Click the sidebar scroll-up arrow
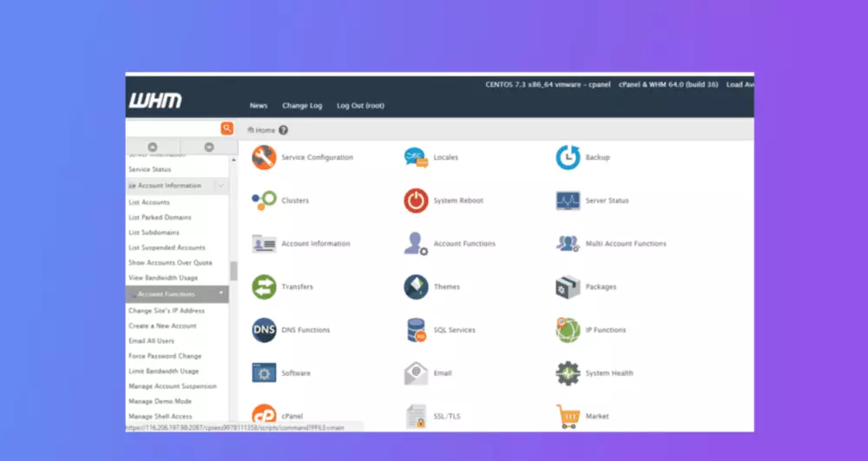Image resolution: width=868 pixels, height=461 pixels. click(x=233, y=160)
